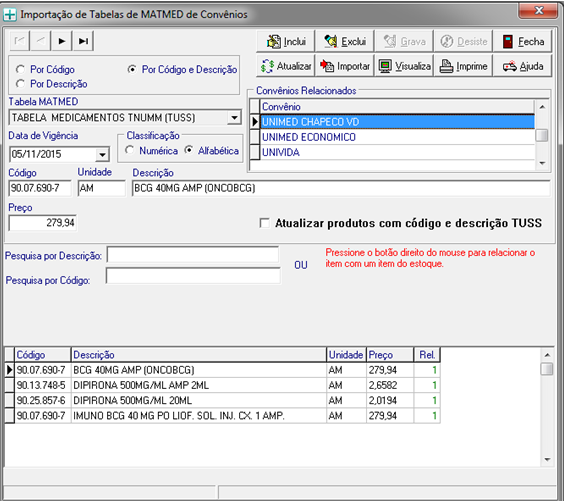Select row BCG 40MG AMP (ONCOBCG)
The width and height of the screenshot is (564, 501).
pyautogui.click(x=222, y=370)
